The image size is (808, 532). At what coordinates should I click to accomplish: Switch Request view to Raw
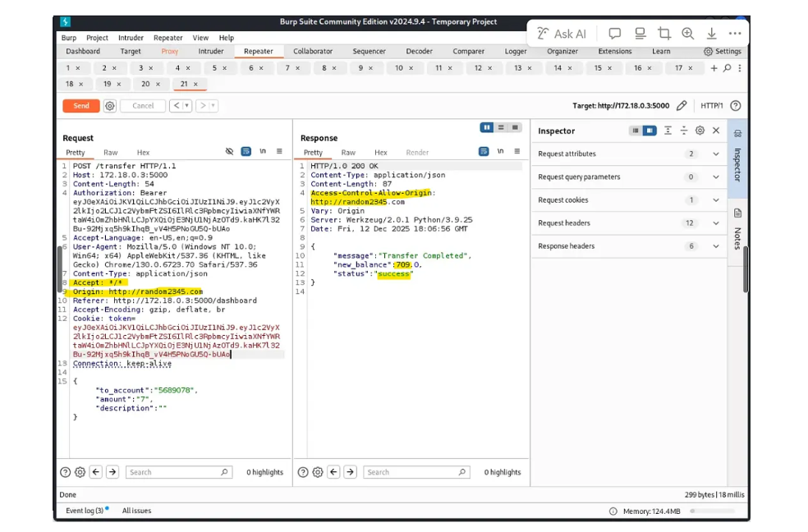tap(110, 153)
